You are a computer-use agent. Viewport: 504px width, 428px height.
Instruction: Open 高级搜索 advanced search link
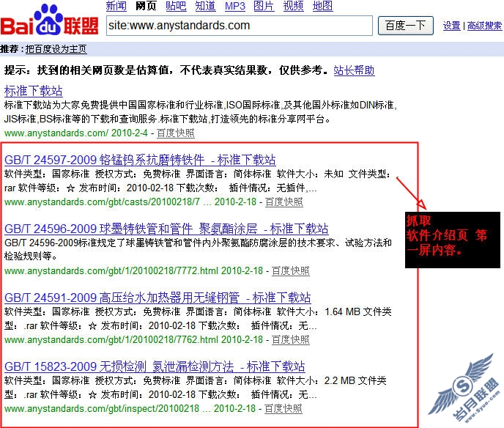pos(484,26)
